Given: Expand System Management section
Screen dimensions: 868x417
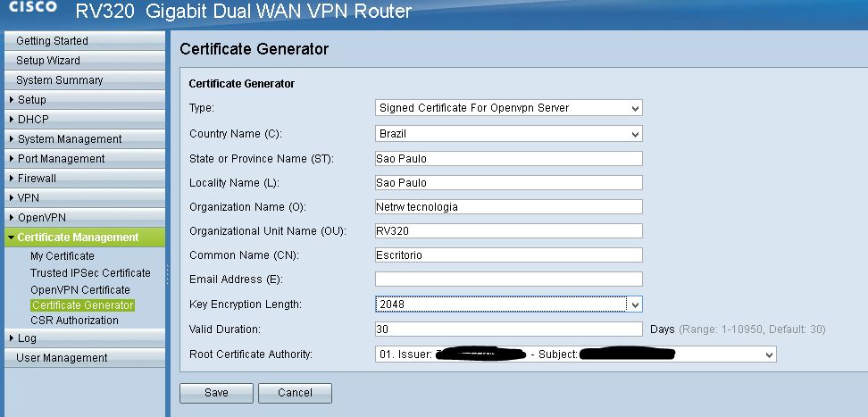Looking at the screenshot, I should (85, 139).
